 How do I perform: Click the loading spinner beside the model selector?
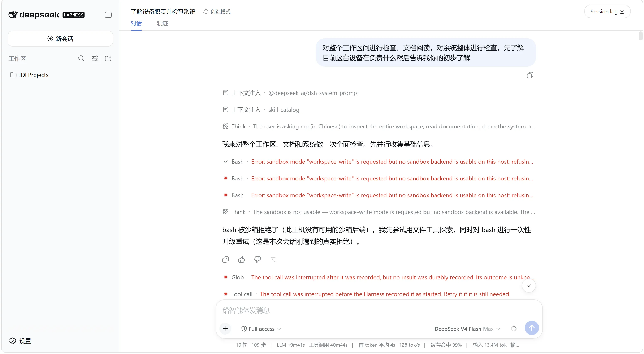click(x=514, y=328)
